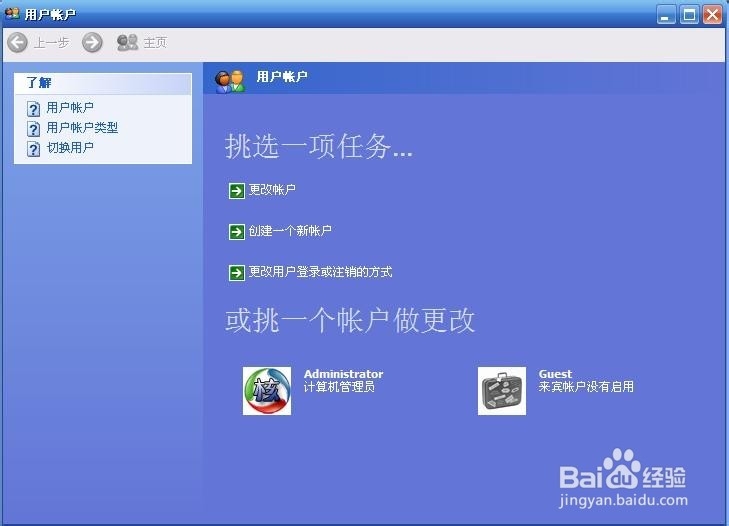Click the help icon beside 用户帐户

point(33,108)
